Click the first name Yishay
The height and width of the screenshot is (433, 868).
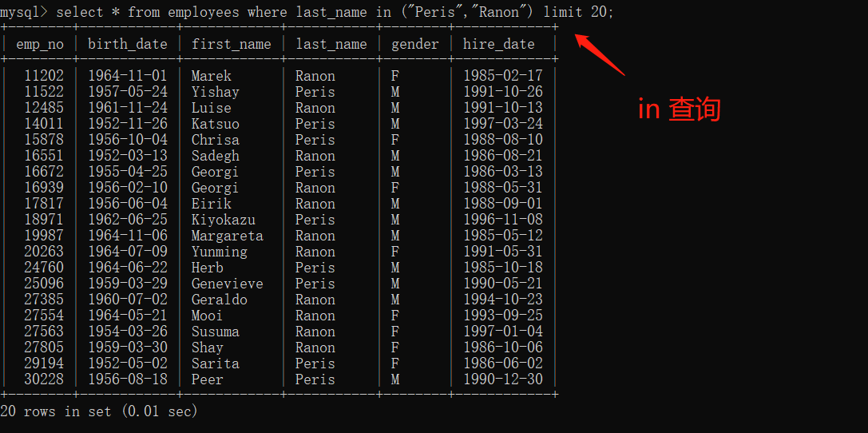[216, 92]
